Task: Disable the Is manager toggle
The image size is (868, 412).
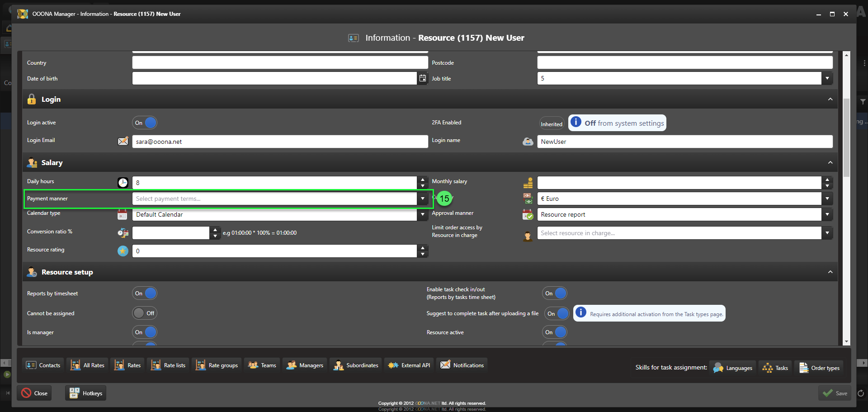Action: click(x=145, y=332)
